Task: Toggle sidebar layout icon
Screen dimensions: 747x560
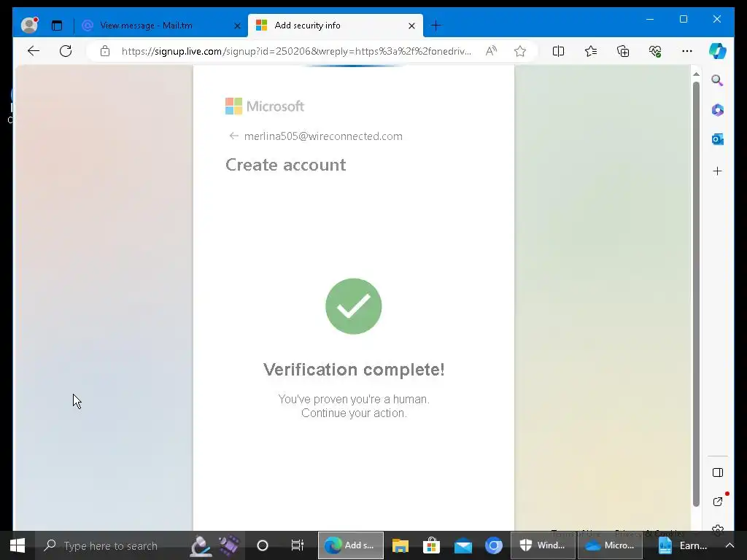Action: point(718,472)
